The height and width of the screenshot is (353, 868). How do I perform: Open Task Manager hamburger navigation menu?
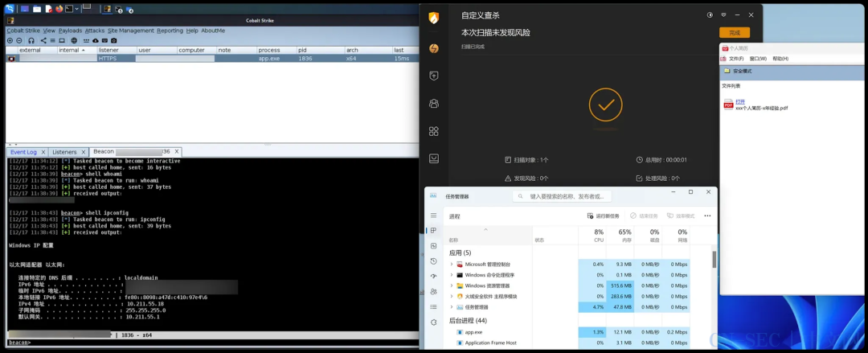[x=433, y=215]
